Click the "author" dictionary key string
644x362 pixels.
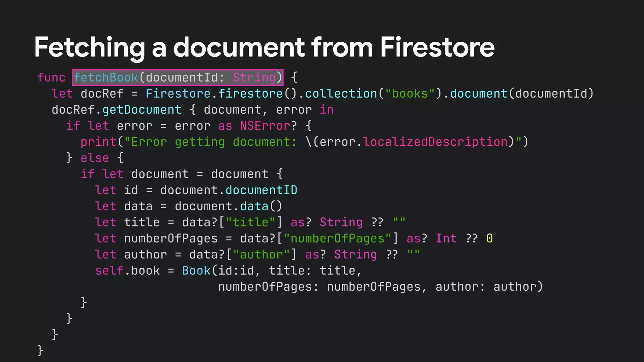coord(261,254)
